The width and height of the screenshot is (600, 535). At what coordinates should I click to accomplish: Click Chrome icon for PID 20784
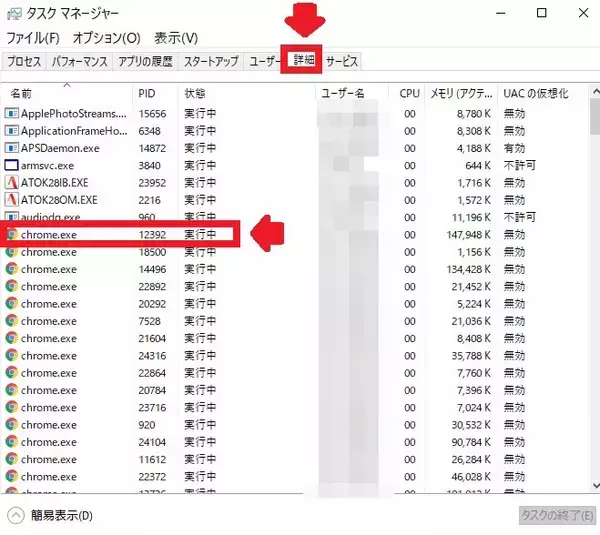click(11, 390)
